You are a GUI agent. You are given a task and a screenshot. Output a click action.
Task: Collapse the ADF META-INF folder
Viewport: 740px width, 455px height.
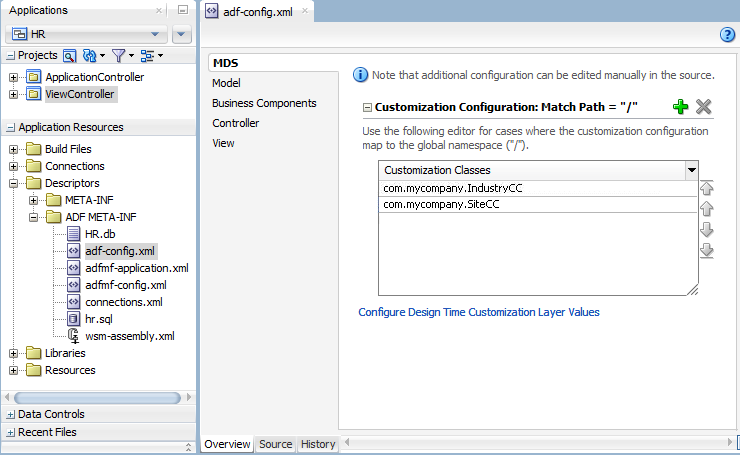[x=33, y=217]
